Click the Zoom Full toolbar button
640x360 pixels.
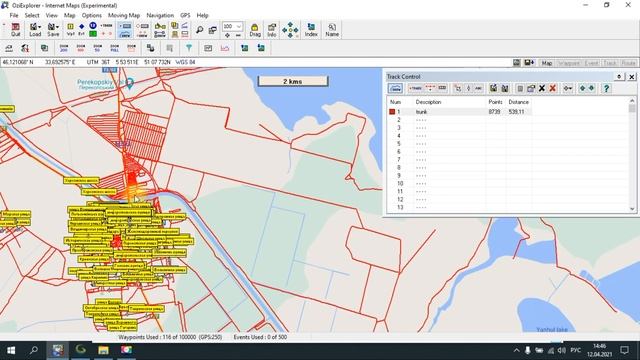(115, 48)
